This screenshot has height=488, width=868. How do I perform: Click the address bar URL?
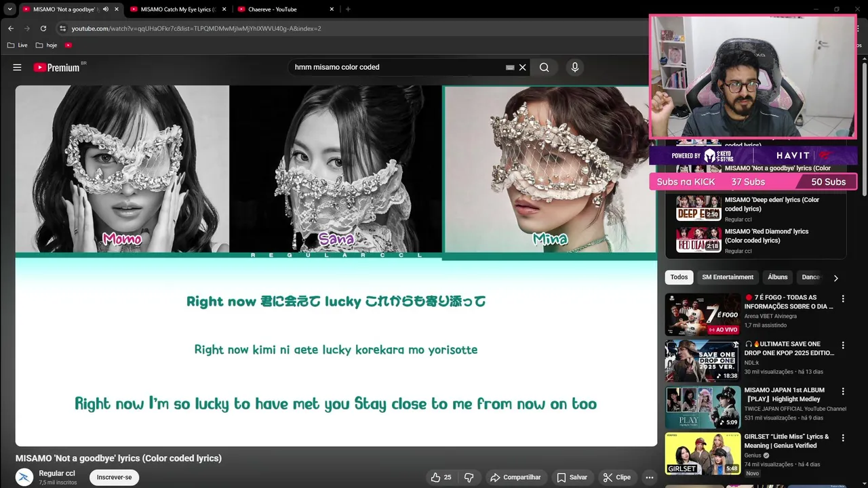point(197,28)
